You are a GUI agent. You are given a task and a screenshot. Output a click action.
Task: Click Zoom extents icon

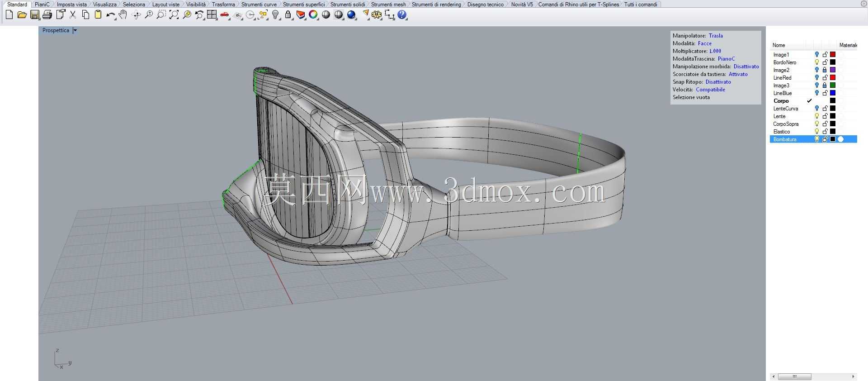coord(174,15)
